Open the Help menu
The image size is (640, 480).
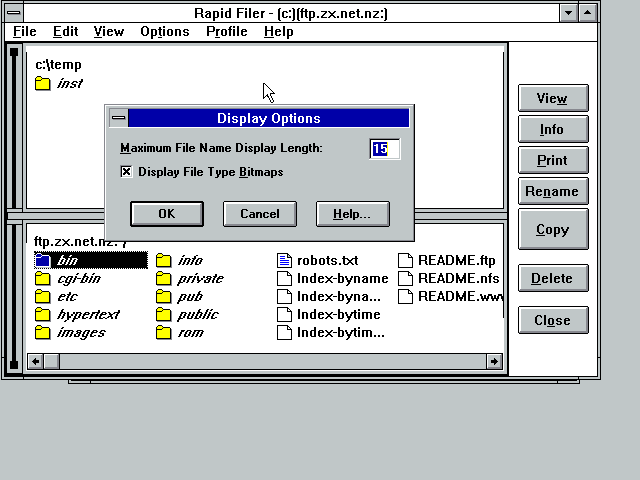click(278, 31)
